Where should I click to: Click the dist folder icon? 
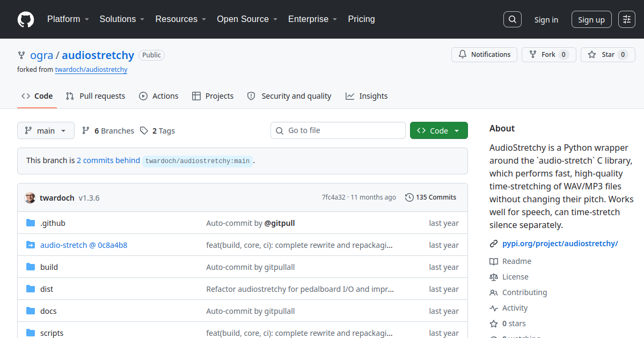31,289
